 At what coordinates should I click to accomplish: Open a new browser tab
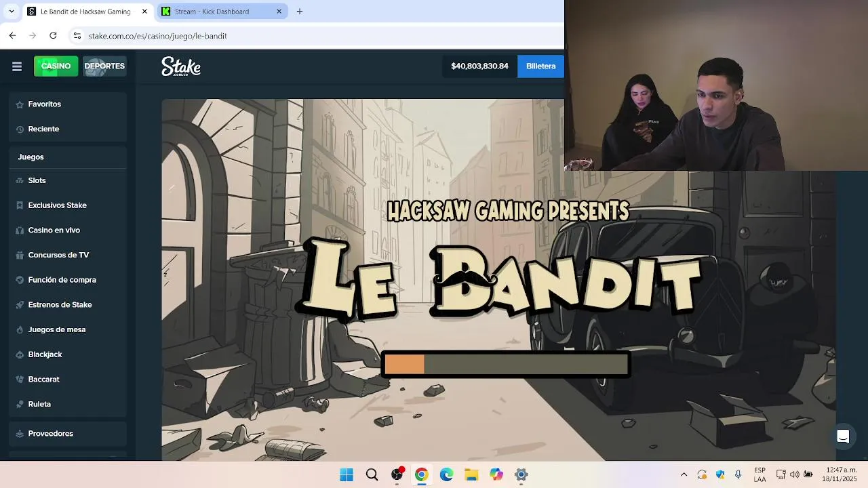(x=300, y=11)
